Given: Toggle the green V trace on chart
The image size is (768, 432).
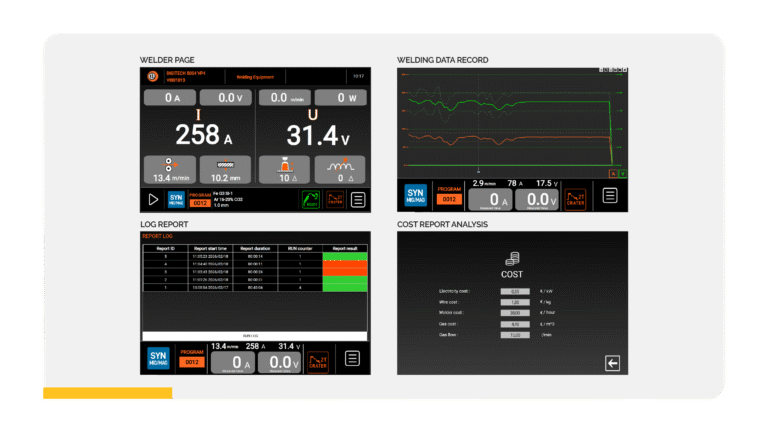Looking at the screenshot, I should 623,172.
